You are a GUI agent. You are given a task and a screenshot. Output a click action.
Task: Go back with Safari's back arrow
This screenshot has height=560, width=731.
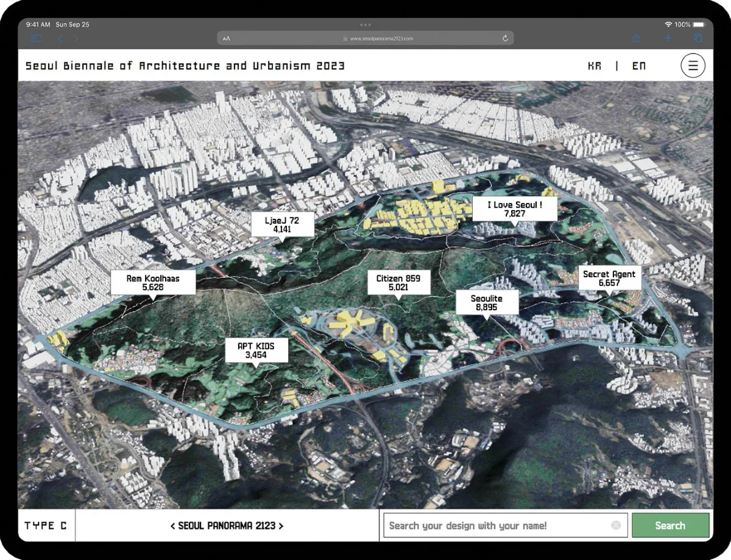[60, 38]
